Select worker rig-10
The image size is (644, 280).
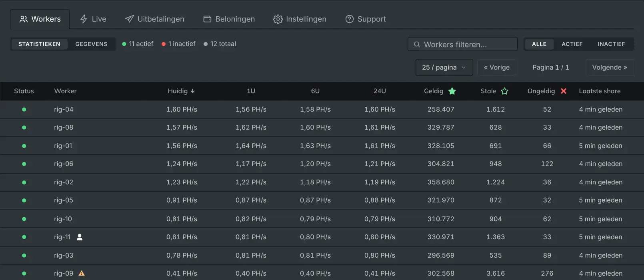coord(63,219)
